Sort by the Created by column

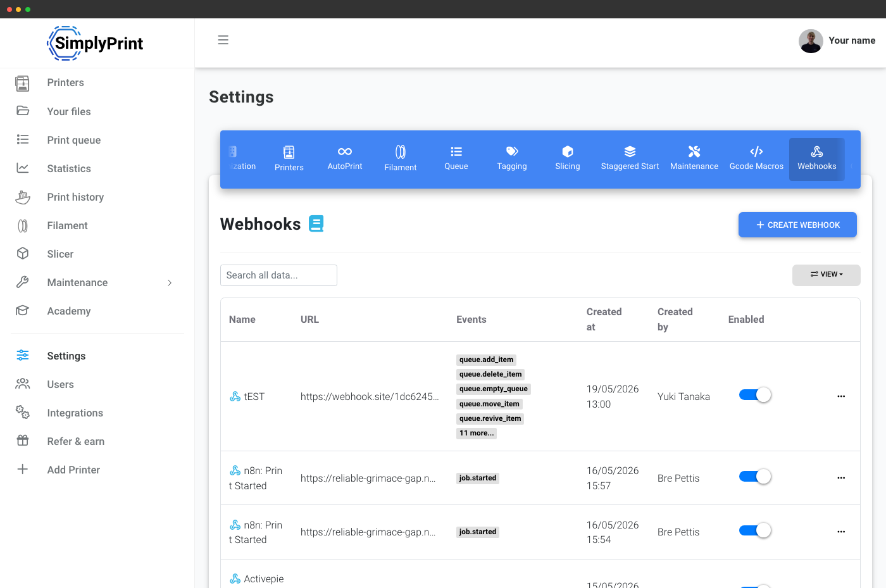pos(675,320)
